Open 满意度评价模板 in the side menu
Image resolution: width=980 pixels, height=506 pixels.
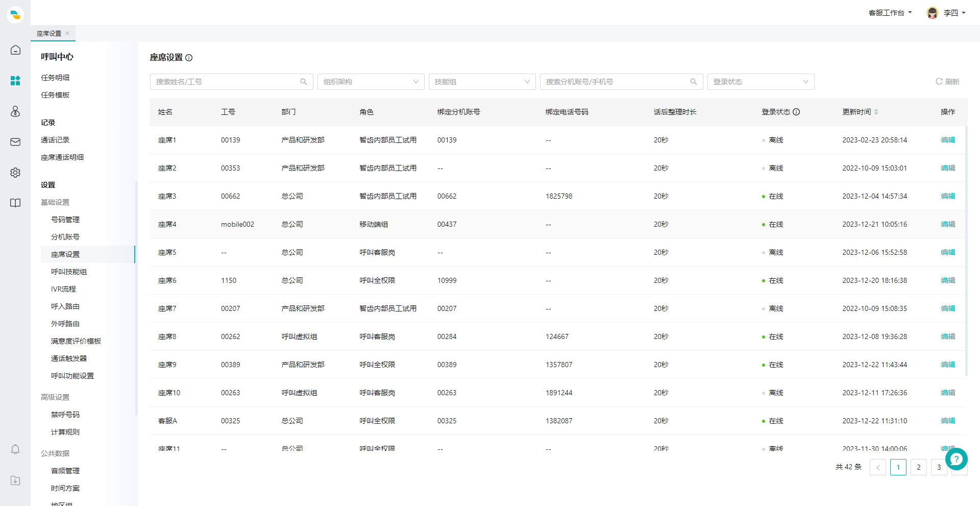click(76, 341)
